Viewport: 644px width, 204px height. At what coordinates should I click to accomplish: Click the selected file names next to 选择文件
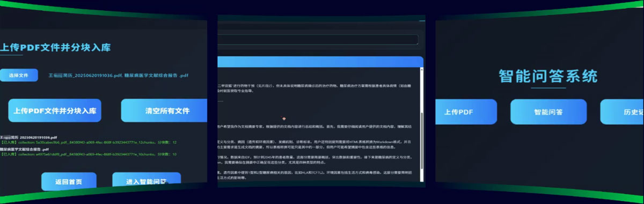click(x=118, y=75)
